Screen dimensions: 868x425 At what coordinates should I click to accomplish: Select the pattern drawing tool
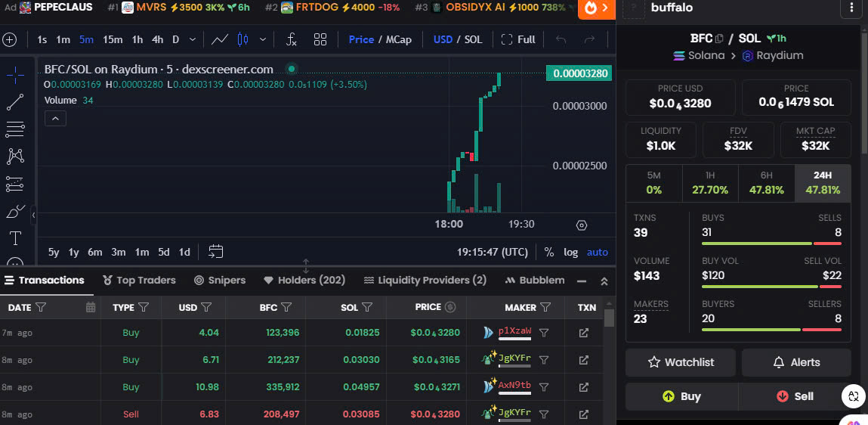tap(15, 157)
